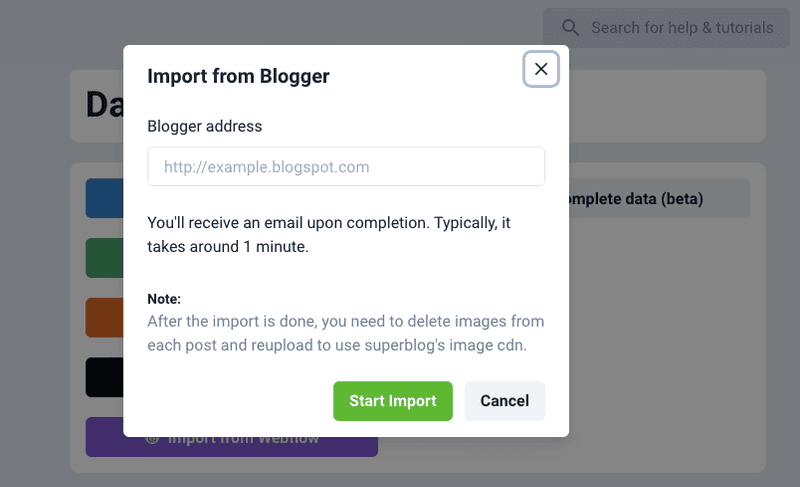Image resolution: width=800 pixels, height=487 pixels.
Task: Close the Import from Blogger dialog
Action: (541, 69)
